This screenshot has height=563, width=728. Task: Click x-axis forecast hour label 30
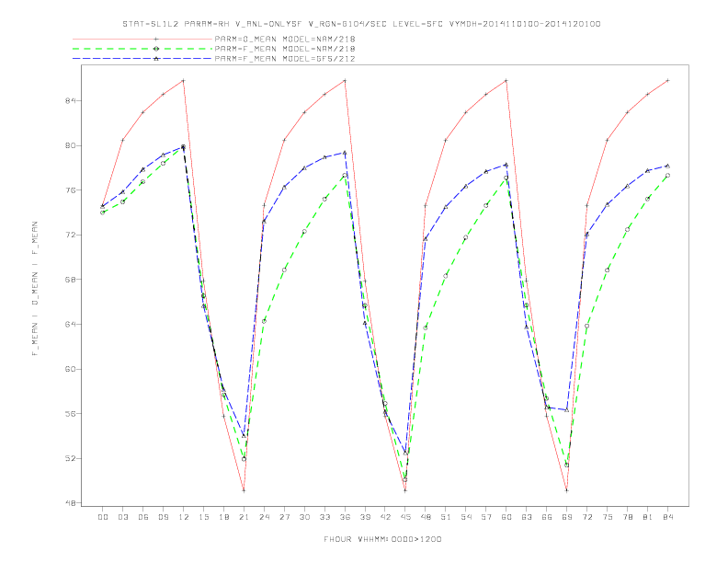[x=304, y=517]
